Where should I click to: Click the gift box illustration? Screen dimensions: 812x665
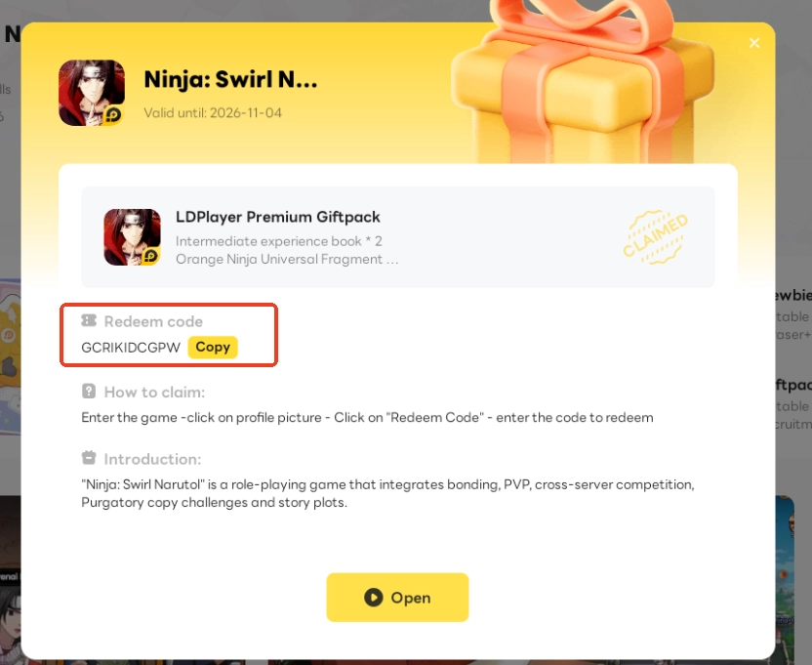[583, 83]
